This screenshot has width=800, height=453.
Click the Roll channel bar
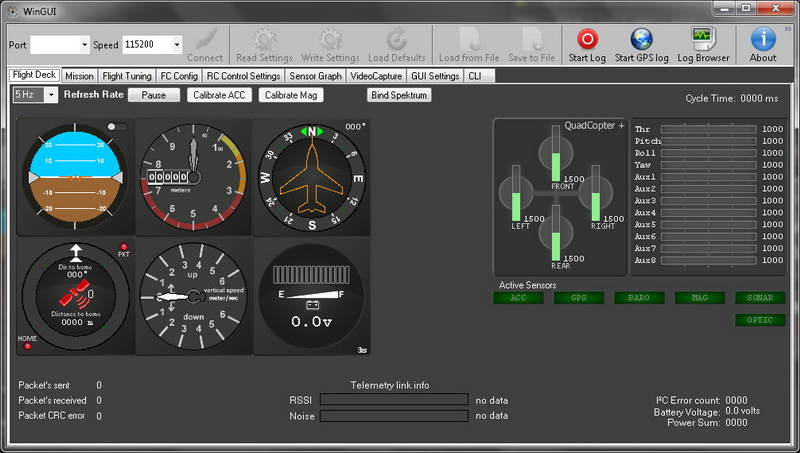[708, 153]
